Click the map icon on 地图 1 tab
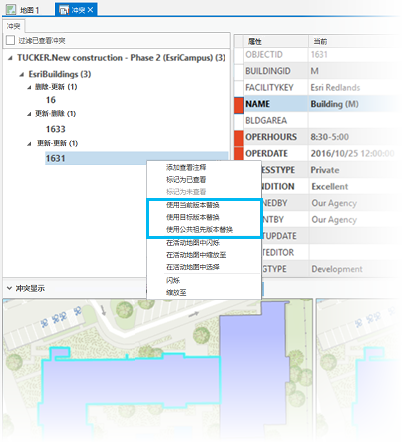 [11, 10]
